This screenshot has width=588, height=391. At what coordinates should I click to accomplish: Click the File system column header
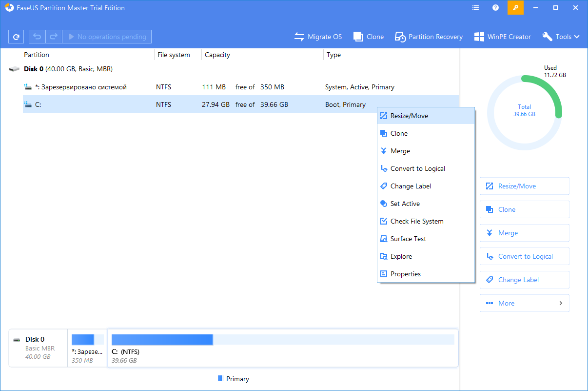(174, 55)
